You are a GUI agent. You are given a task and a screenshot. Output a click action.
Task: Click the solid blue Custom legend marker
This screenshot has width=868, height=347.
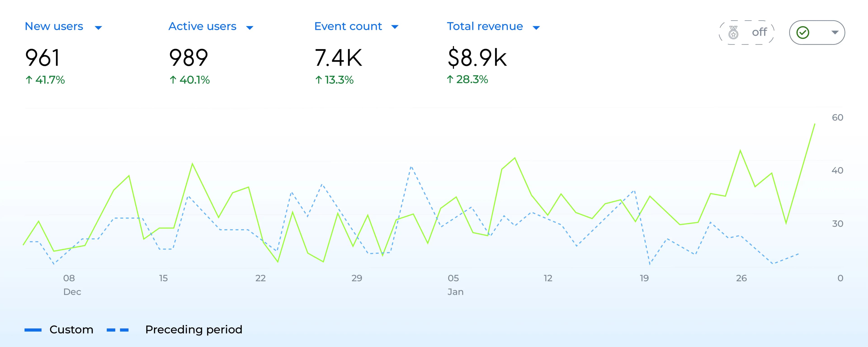point(33,330)
